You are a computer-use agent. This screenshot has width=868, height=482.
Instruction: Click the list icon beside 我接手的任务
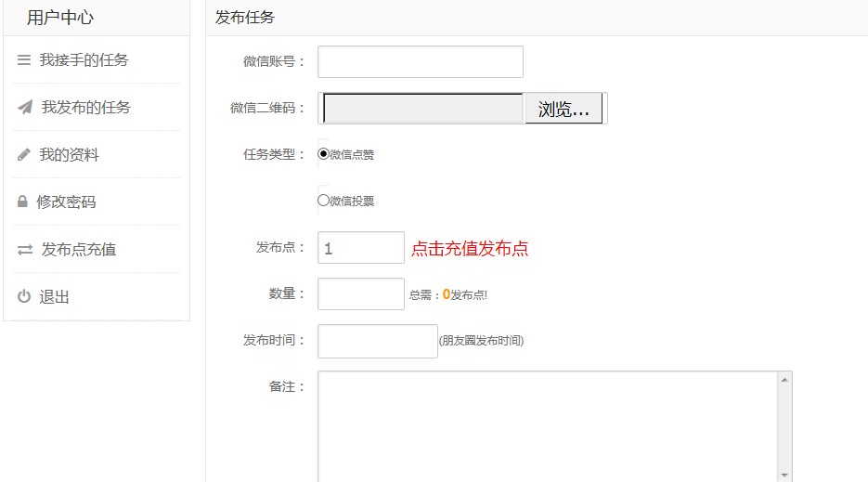pos(24,60)
